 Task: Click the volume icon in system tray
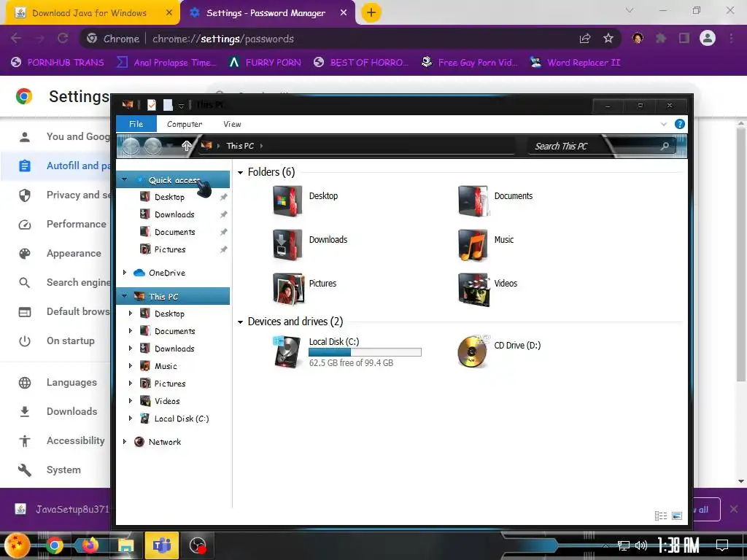coord(641,545)
